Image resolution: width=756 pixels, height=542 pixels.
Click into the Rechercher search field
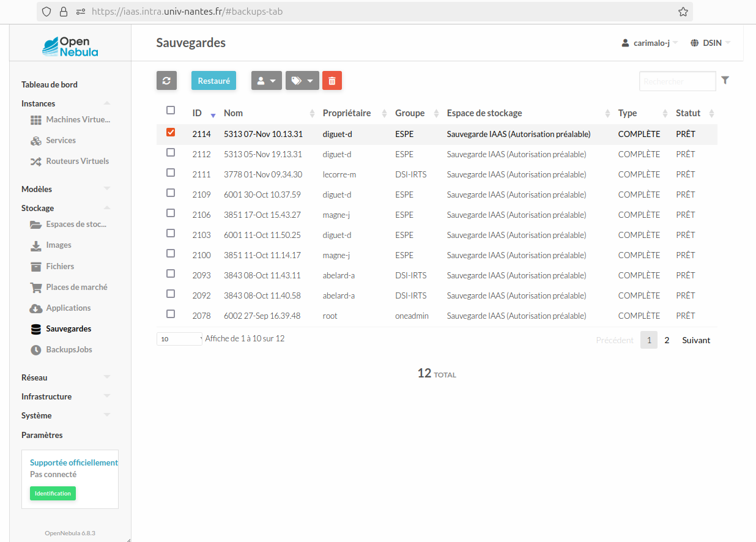tap(676, 81)
